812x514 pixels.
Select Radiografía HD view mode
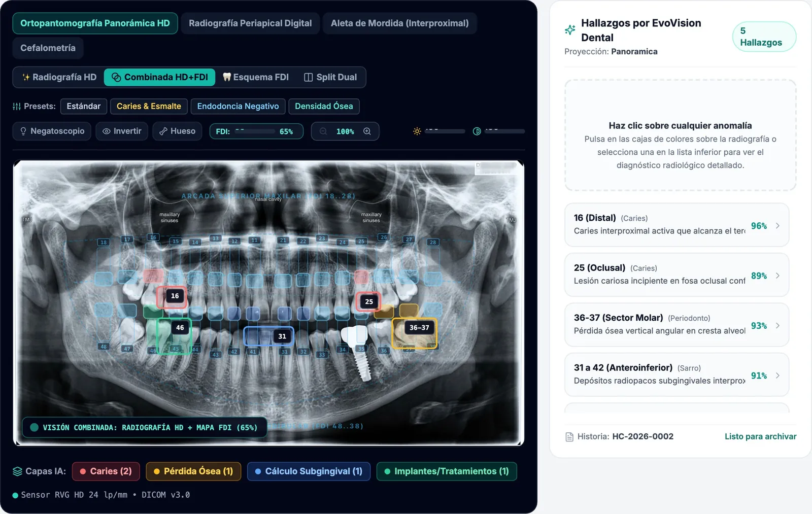pyautogui.click(x=59, y=77)
